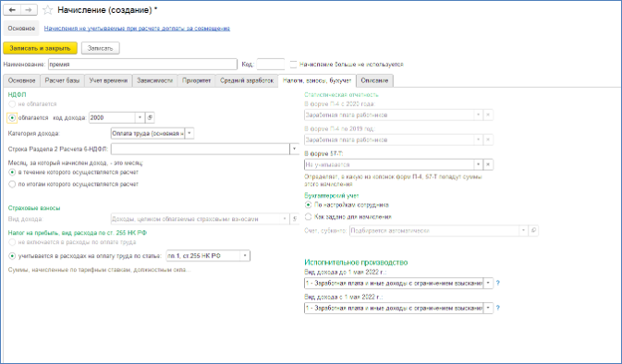Switch to the Основное tab
Screen dimensions: 622x364
point(21,80)
